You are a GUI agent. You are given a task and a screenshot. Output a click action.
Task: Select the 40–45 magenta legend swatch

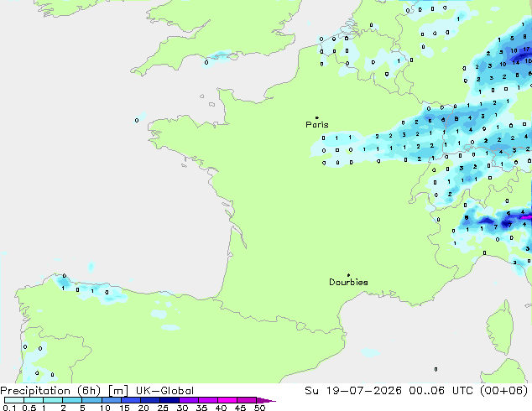227,400
